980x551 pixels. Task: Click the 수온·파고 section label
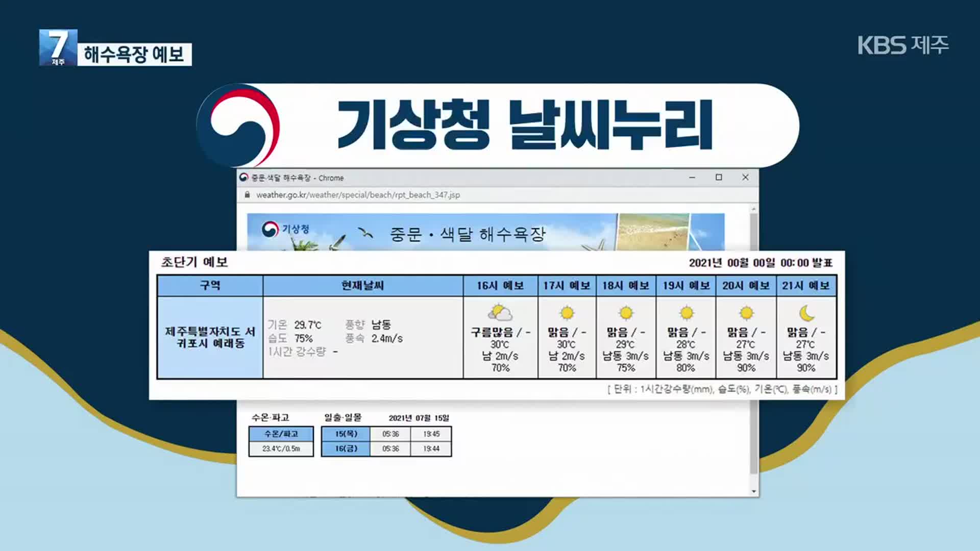click(271, 418)
